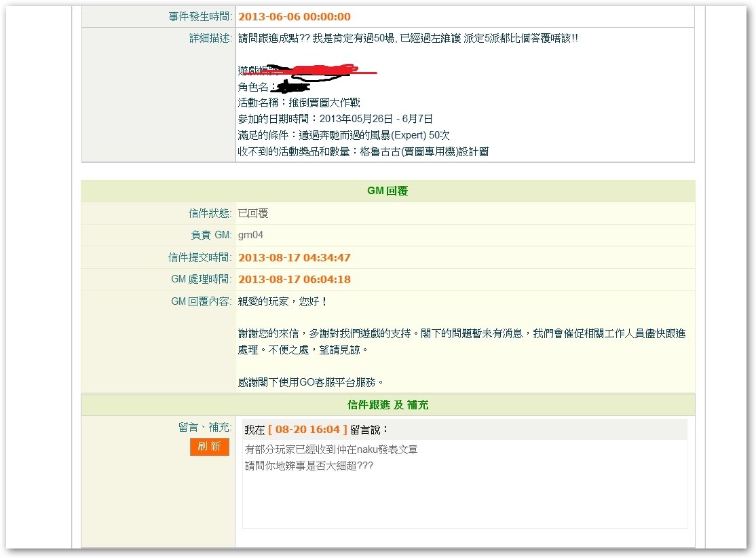Click the event time 2013-06-06 00:00:00
756x558 pixels.
click(x=295, y=17)
